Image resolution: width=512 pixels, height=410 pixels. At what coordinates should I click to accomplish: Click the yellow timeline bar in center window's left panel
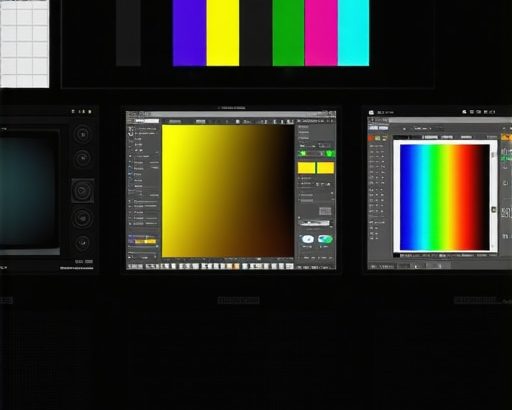[x=146, y=241]
